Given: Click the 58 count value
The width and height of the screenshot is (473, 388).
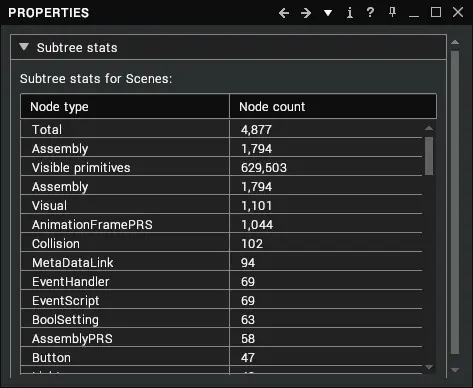Looking at the screenshot, I should click(x=248, y=339).
